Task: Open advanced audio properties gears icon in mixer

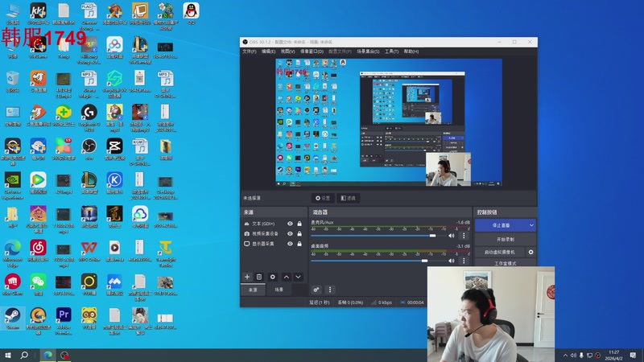Action: [x=316, y=290]
